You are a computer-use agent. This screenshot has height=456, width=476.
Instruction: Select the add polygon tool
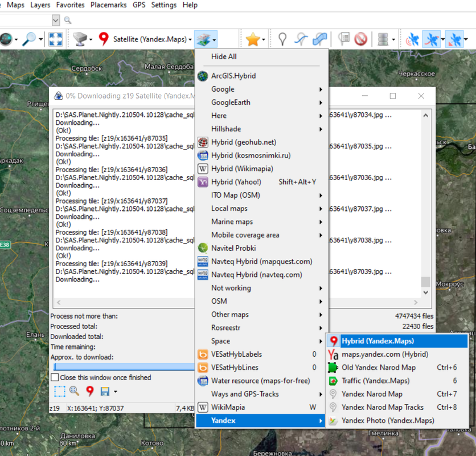click(x=319, y=39)
